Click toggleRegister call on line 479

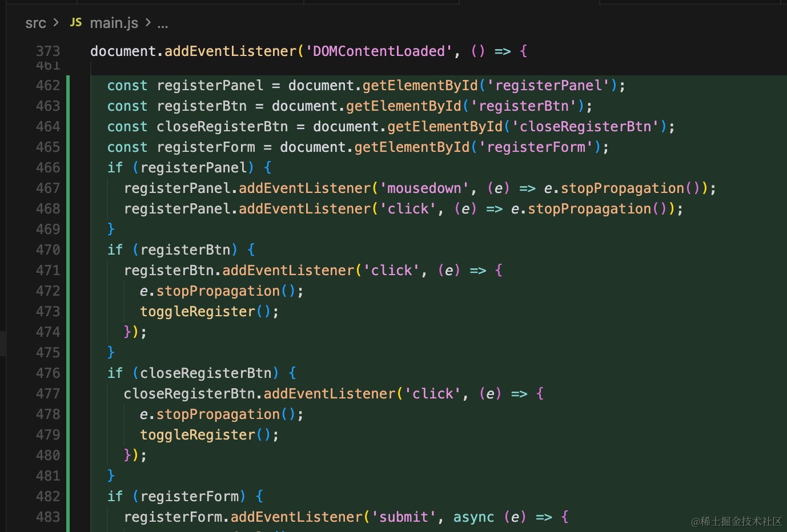198,435
